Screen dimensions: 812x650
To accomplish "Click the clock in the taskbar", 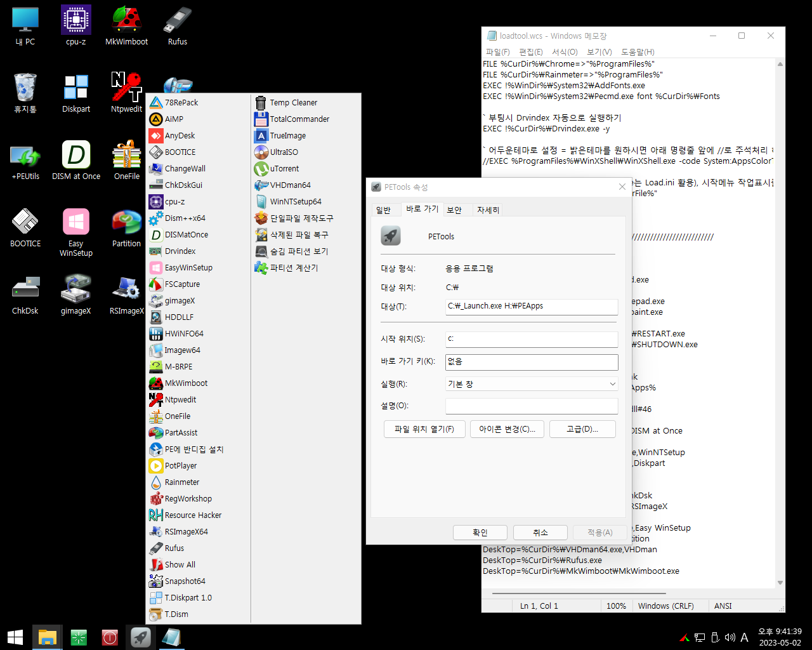I will pos(780,637).
